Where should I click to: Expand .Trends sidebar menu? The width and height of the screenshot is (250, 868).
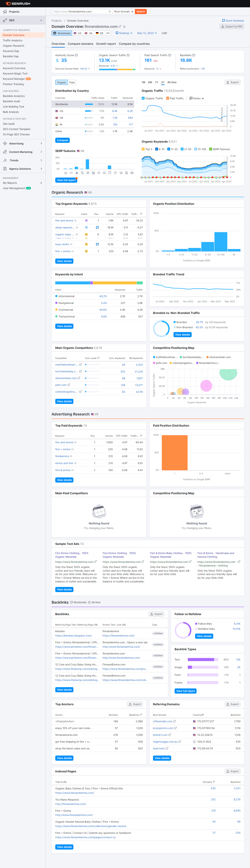point(41,160)
